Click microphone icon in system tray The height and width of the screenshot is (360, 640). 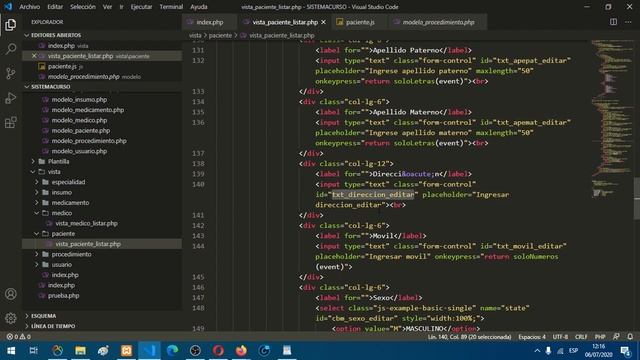tap(549, 351)
